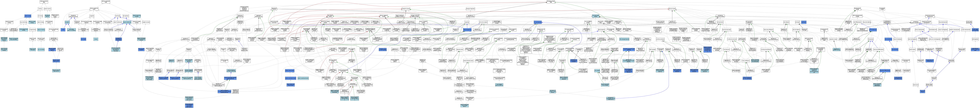Click the 'nervous system development' node
This screenshot has width=980, height=108.
click(962, 49)
